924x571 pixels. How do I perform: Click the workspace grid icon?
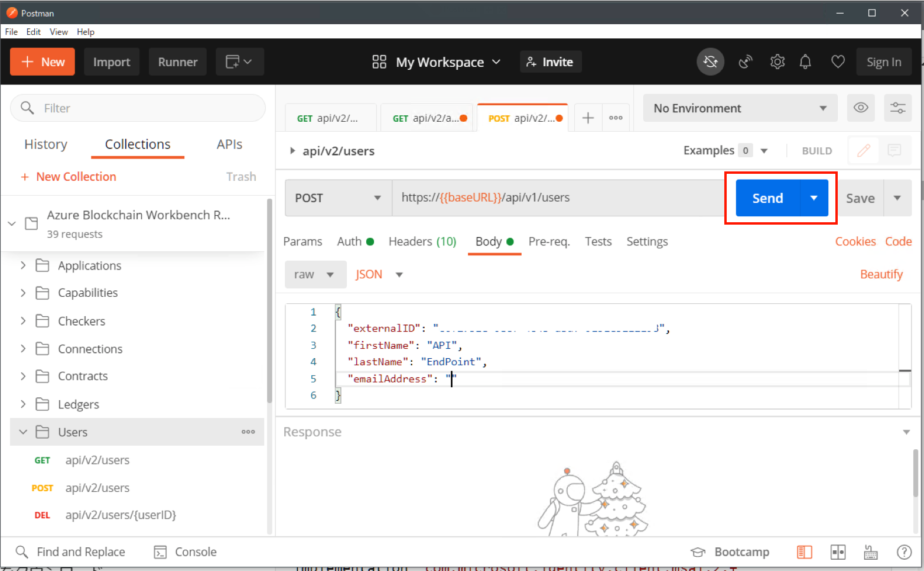(379, 61)
